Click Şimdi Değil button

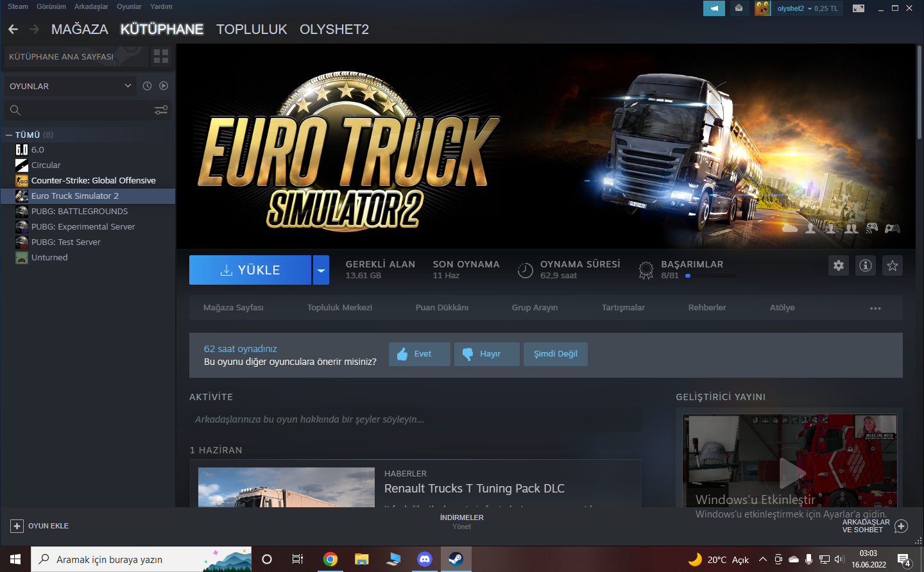click(556, 354)
